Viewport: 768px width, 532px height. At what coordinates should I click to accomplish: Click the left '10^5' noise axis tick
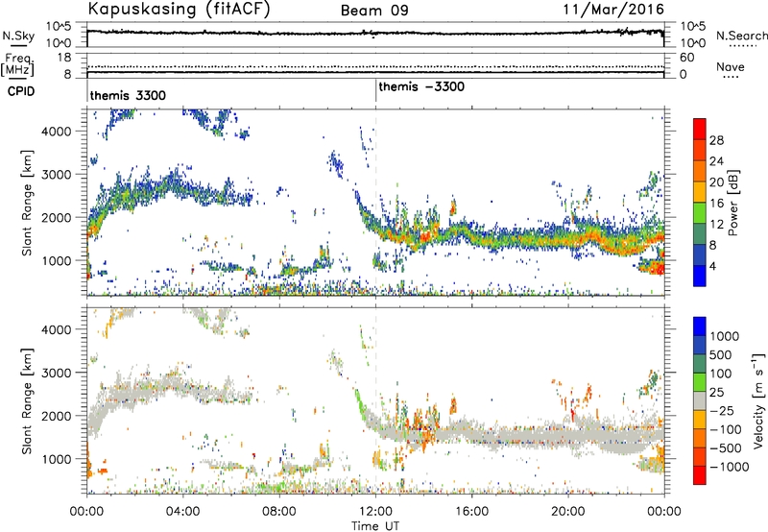click(59, 27)
